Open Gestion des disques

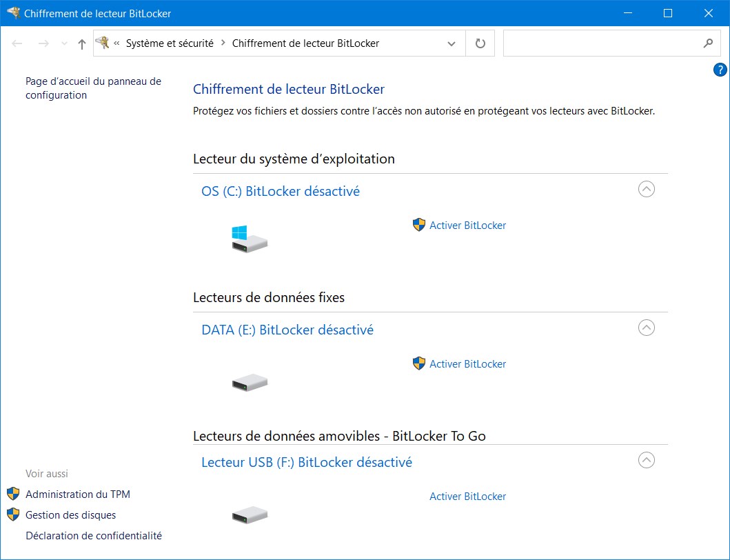pyautogui.click(x=71, y=514)
